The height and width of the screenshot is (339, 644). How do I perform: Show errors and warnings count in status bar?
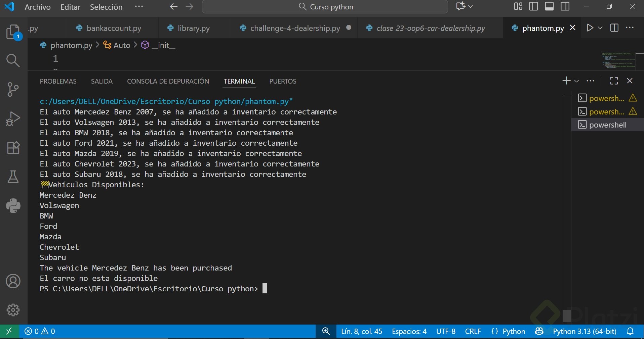(x=40, y=332)
